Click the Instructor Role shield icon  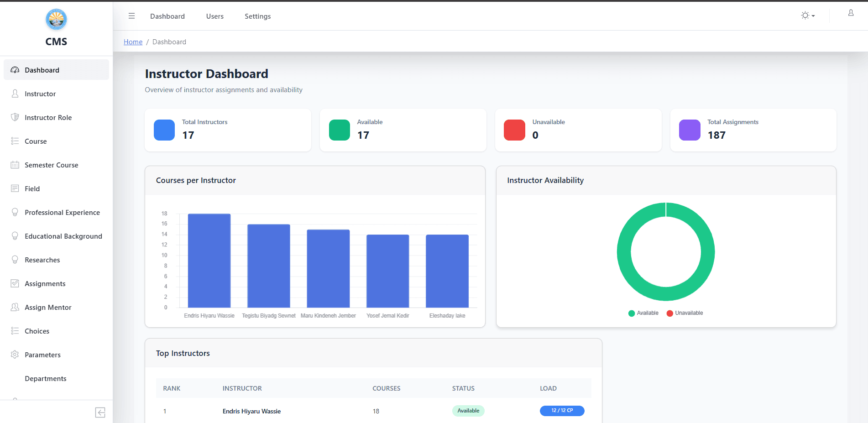pos(15,117)
